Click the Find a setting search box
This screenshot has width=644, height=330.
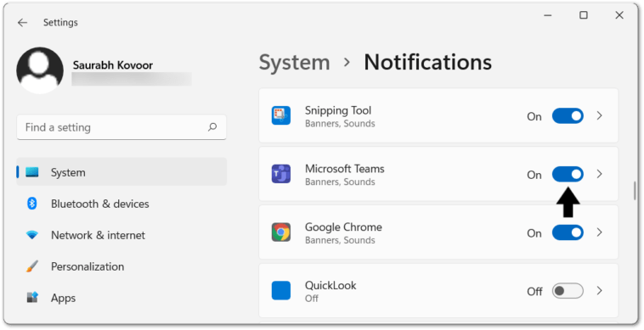[121, 127]
